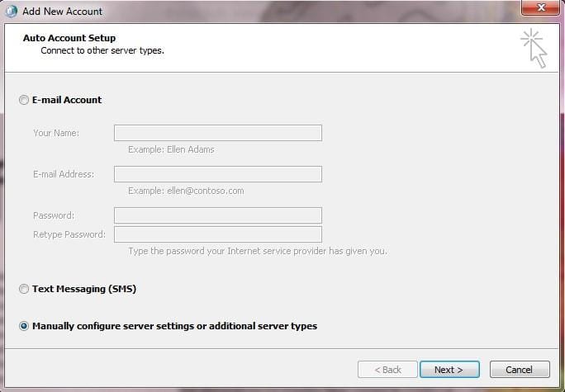This screenshot has width=565, height=392.
Task: Click the E-mail Address input field
Action: pos(217,174)
